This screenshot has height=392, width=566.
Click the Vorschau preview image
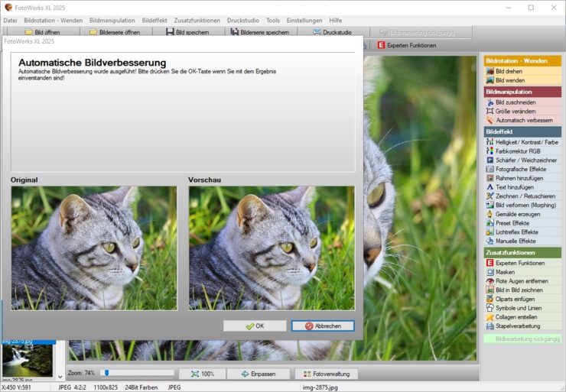click(x=272, y=248)
